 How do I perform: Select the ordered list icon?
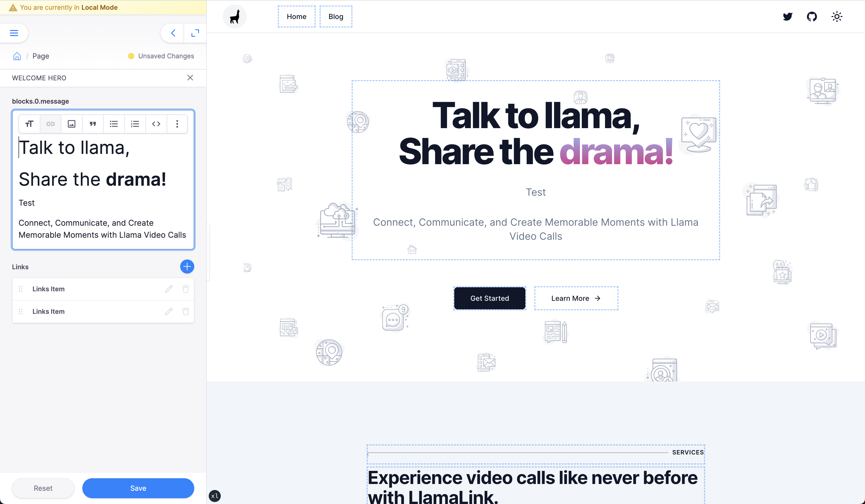(x=134, y=124)
